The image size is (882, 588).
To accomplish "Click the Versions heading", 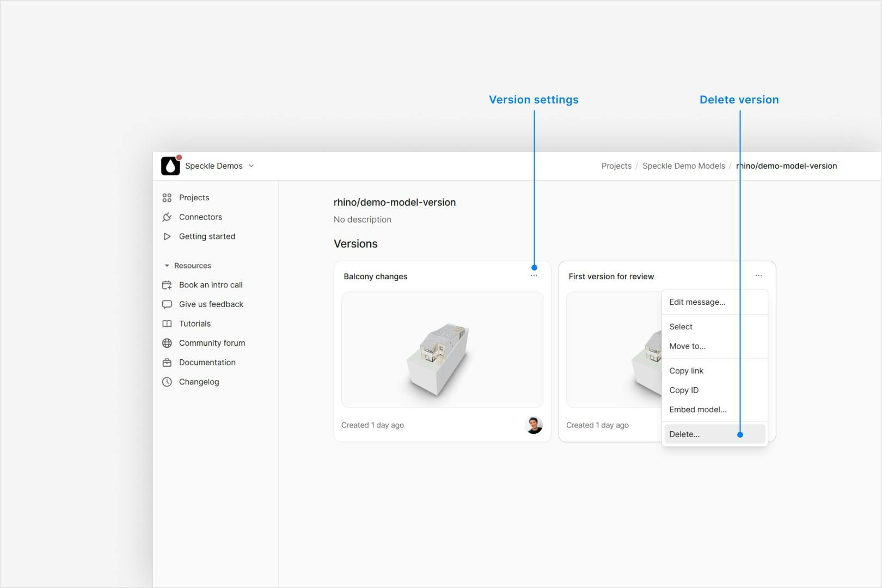I will [356, 244].
